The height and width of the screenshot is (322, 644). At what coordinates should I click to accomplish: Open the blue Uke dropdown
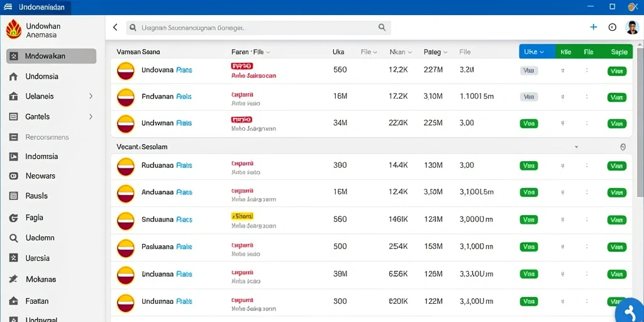pos(537,52)
